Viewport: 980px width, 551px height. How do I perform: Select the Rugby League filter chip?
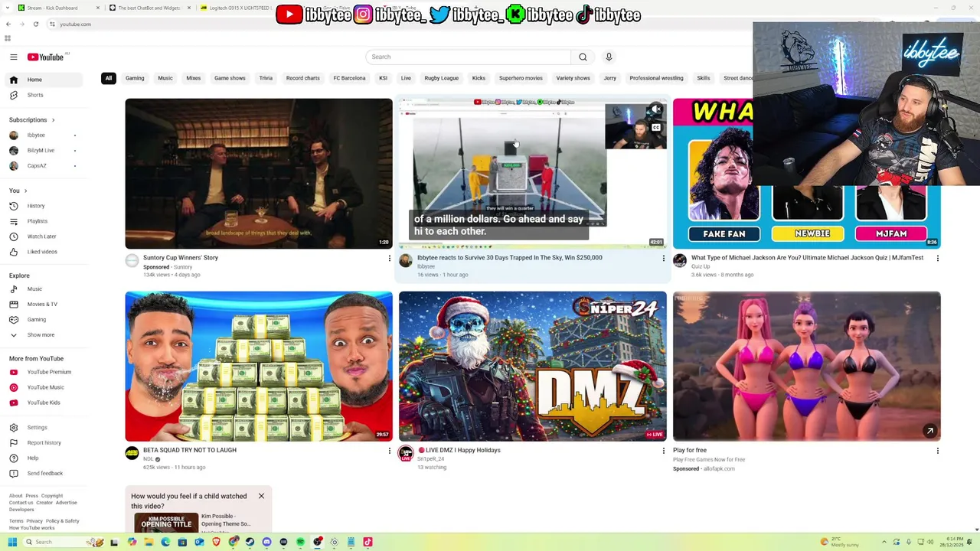click(x=441, y=78)
